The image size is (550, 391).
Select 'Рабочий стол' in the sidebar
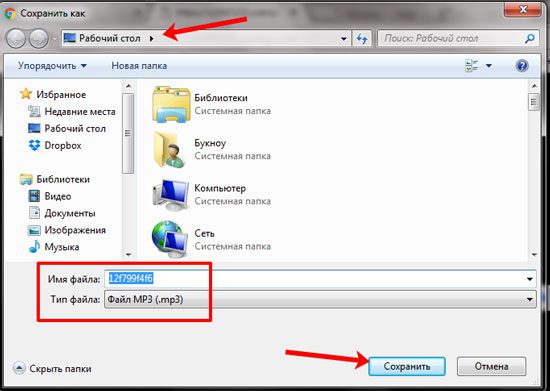click(x=75, y=128)
